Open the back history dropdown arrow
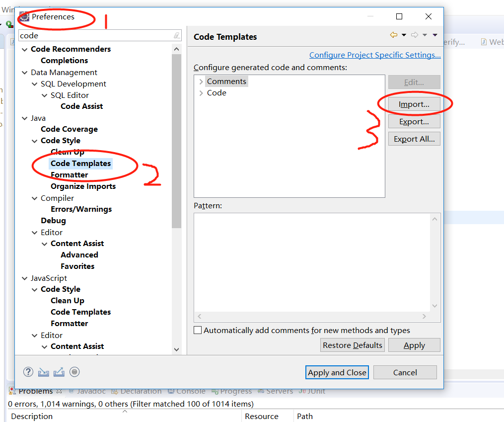The width and height of the screenshot is (504, 422). click(404, 35)
